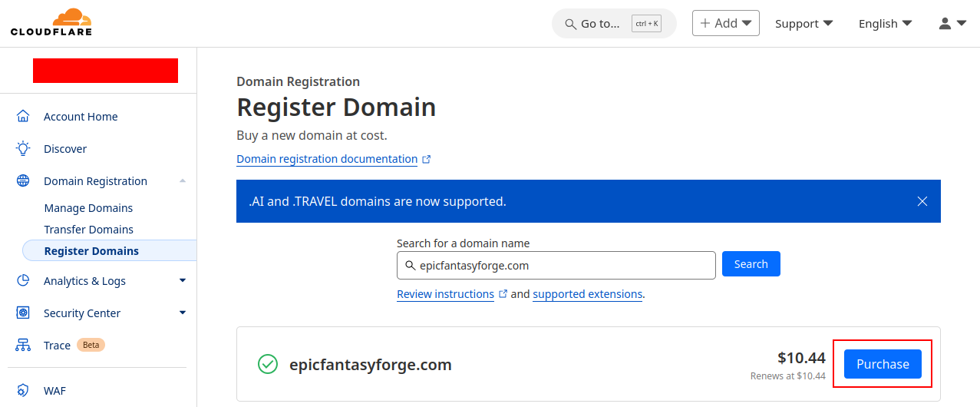Click the domain name search field
The image size is (980, 407).
pos(556,265)
